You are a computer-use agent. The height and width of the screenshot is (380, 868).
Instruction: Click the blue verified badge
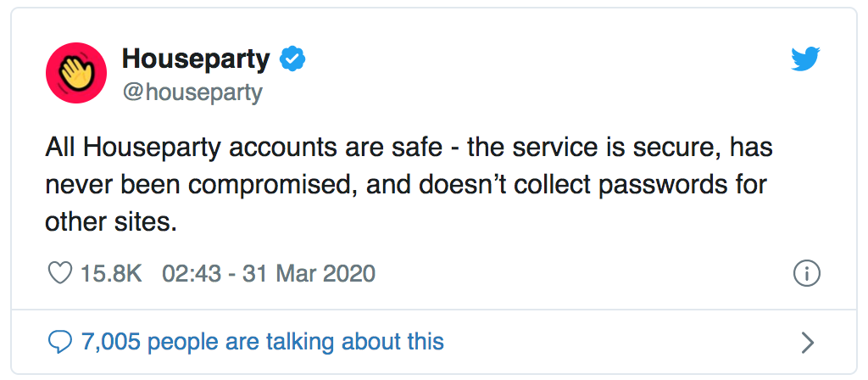(x=292, y=60)
